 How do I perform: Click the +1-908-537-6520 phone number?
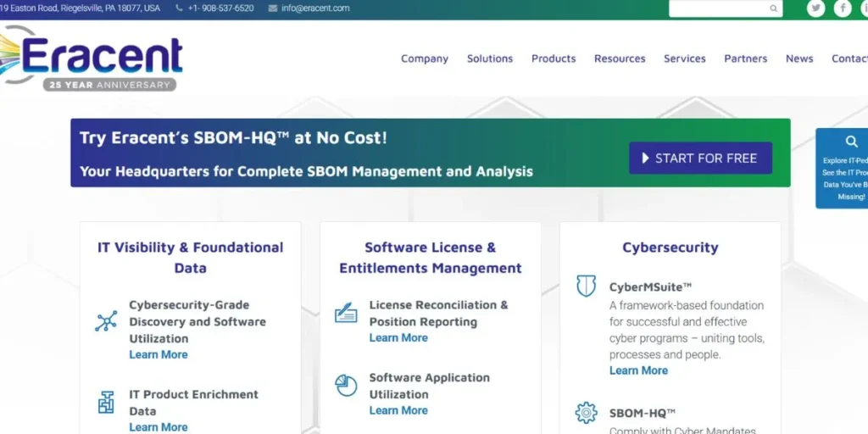click(221, 8)
